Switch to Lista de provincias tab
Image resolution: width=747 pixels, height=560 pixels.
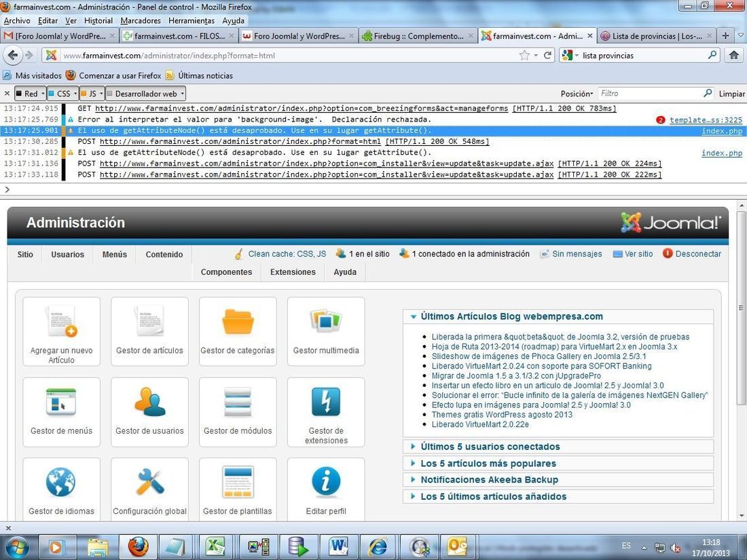pyautogui.click(x=657, y=36)
